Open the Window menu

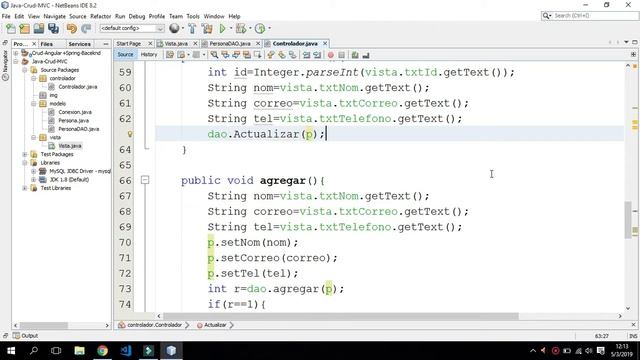click(214, 16)
